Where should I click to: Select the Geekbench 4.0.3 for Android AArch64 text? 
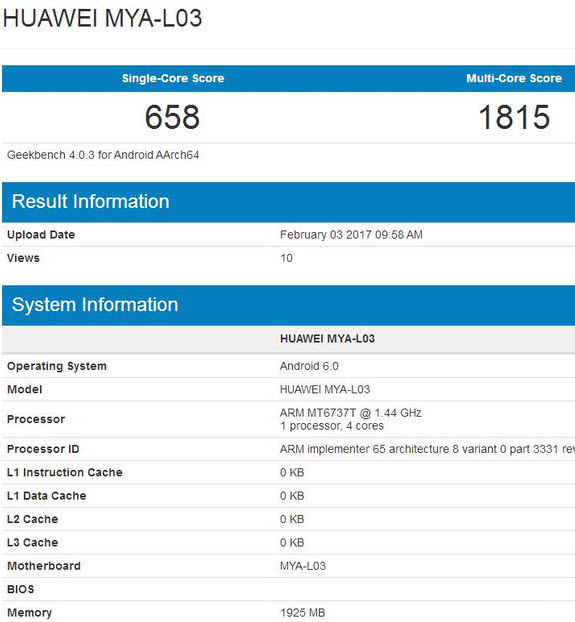[x=103, y=155]
